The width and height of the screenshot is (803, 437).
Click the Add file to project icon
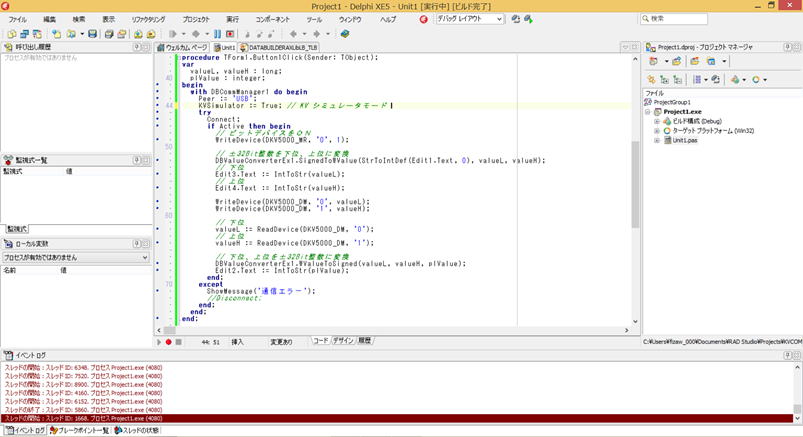click(x=138, y=34)
